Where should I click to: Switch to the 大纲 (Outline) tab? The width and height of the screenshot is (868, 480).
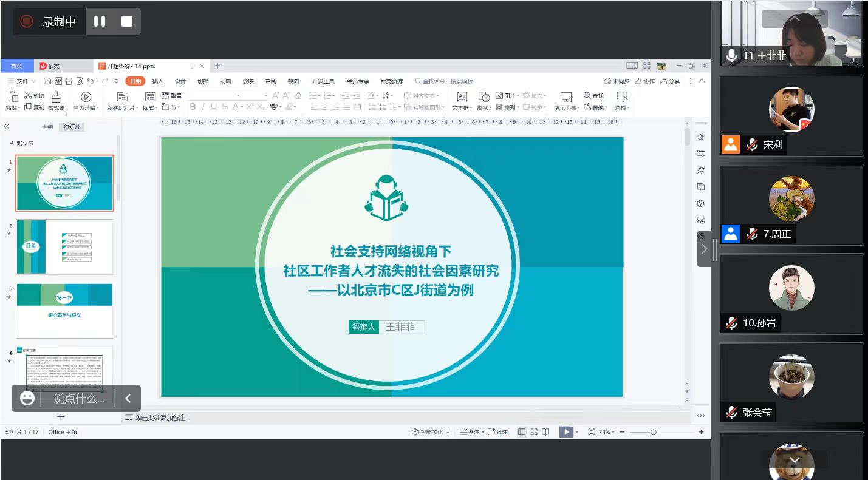point(47,127)
